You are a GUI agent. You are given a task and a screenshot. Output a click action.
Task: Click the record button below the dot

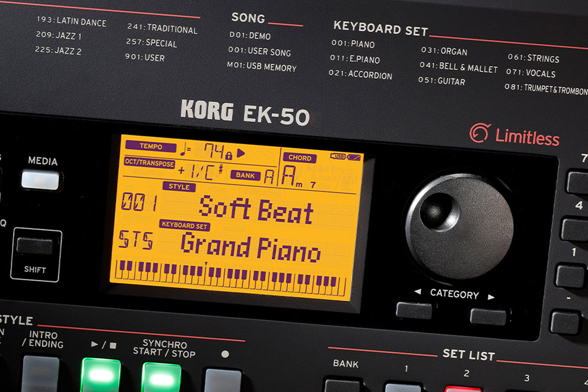[223, 380]
